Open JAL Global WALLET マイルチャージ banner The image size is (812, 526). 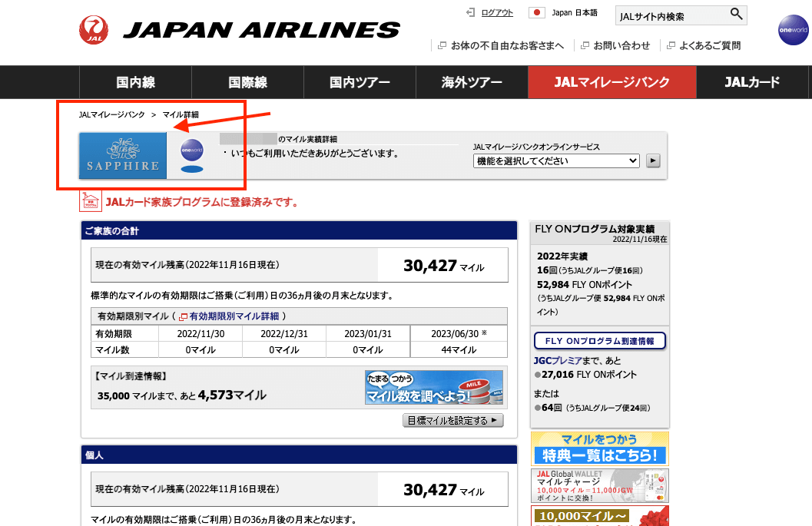click(x=600, y=485)
